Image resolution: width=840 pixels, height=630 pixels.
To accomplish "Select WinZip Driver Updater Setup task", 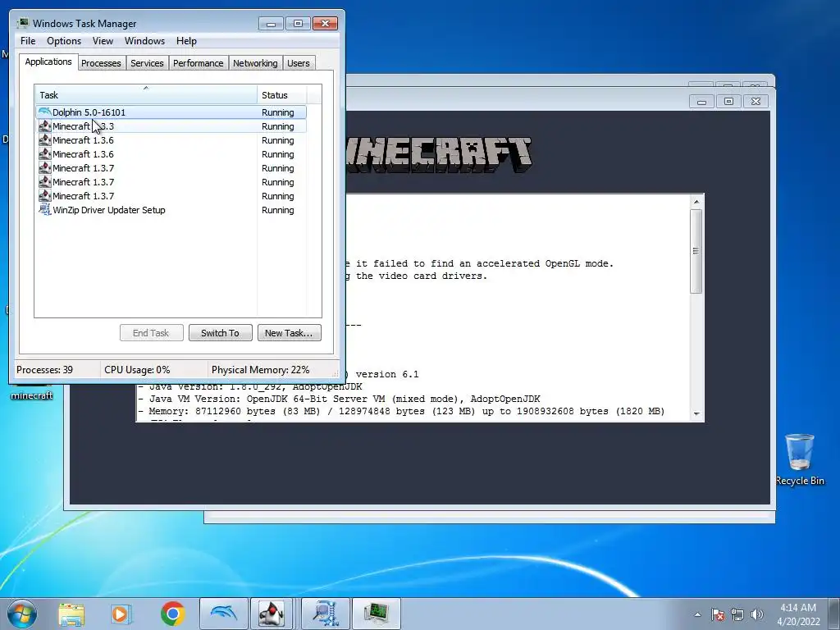I will [x=171, y=209].
